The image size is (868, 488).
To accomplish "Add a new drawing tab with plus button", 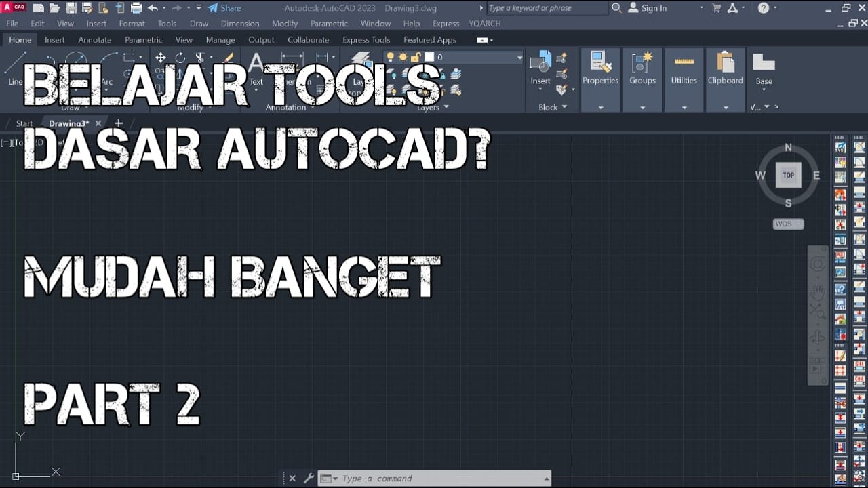I will pyautogui.click(x=119, y=123).
